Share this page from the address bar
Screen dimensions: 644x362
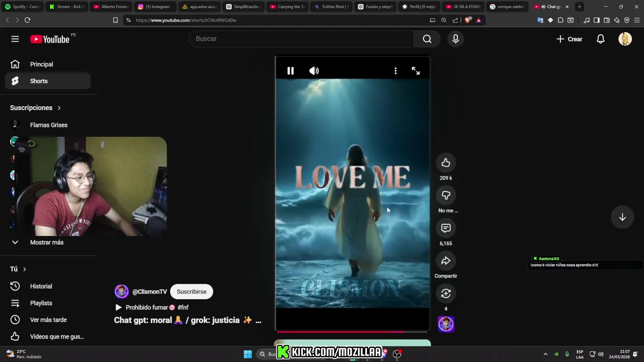(455, 20)
